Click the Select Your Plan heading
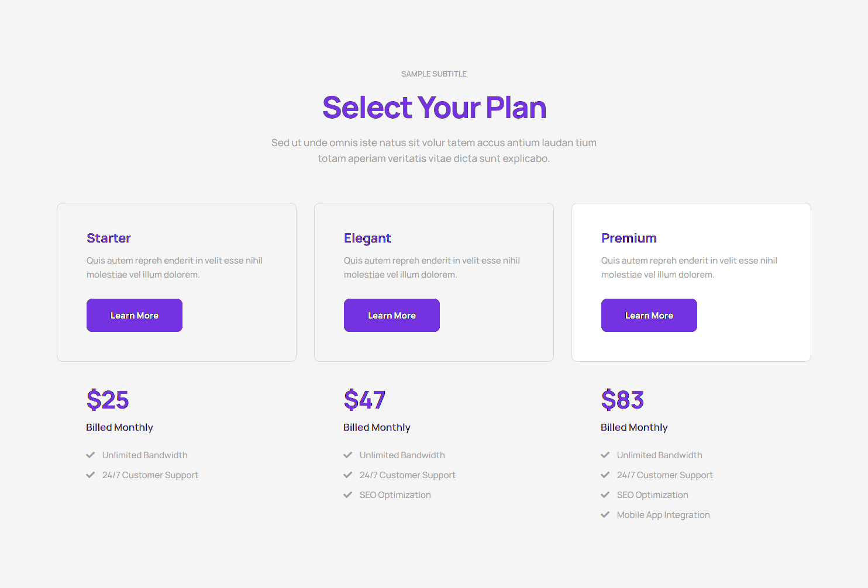Screen dimensions: 868x588 point(434,108)
